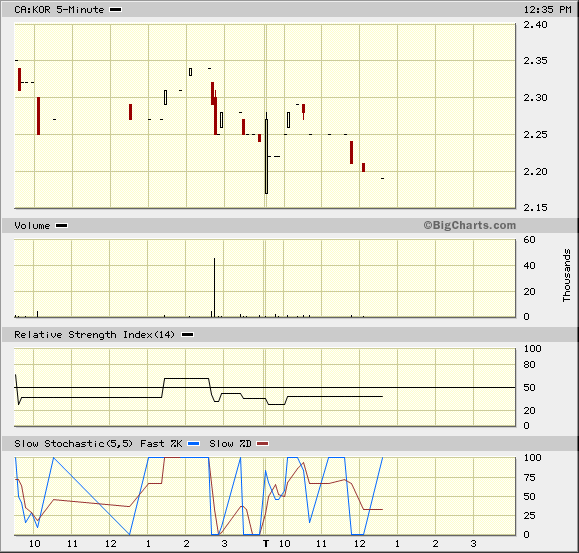579x553 pixels.
Task: Click the Relative Strength Index(14) header
Action: (94, 334)
